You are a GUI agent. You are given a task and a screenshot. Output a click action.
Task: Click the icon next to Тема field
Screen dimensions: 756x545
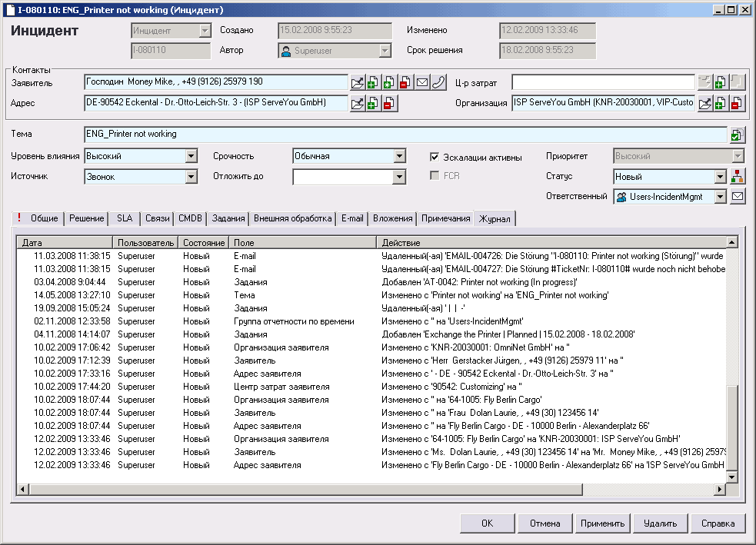point(736,135)
